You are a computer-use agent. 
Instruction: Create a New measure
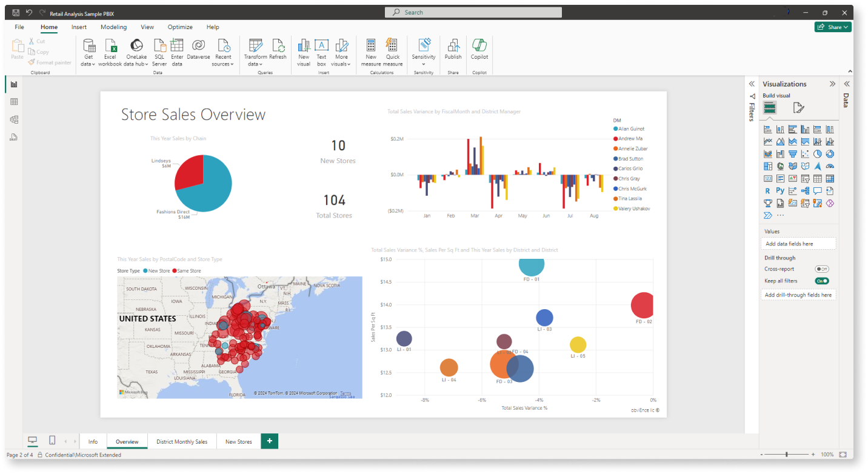coord(371,52)
